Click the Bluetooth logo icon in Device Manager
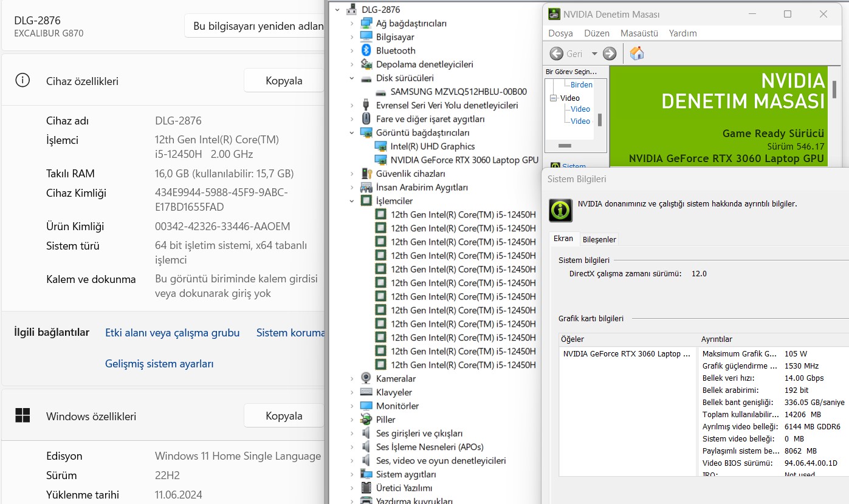 (x=366, y=50)
